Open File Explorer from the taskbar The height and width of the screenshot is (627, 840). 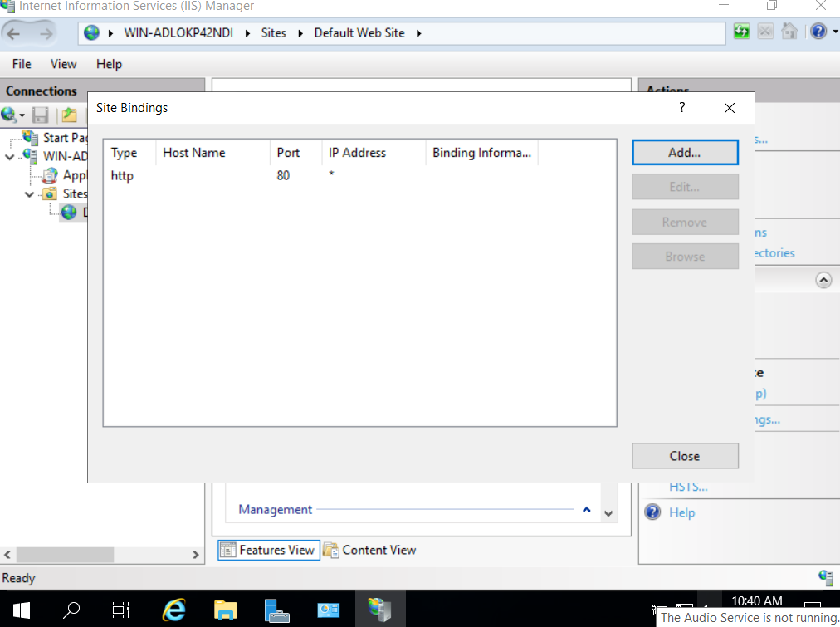pos(225,610)
